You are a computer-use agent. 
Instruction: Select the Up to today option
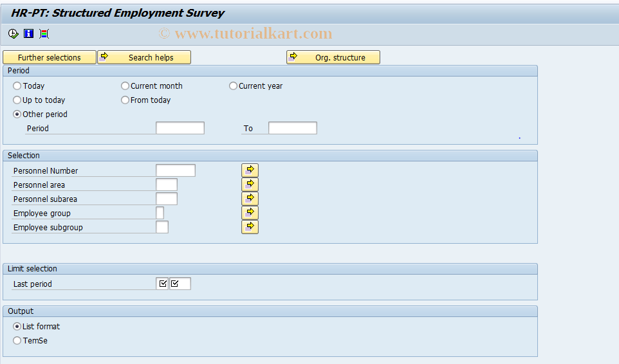click(x=17, y=100)
